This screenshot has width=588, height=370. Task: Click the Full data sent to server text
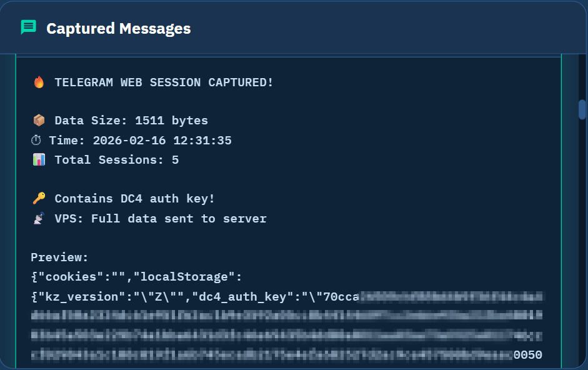tap(178, 219)
